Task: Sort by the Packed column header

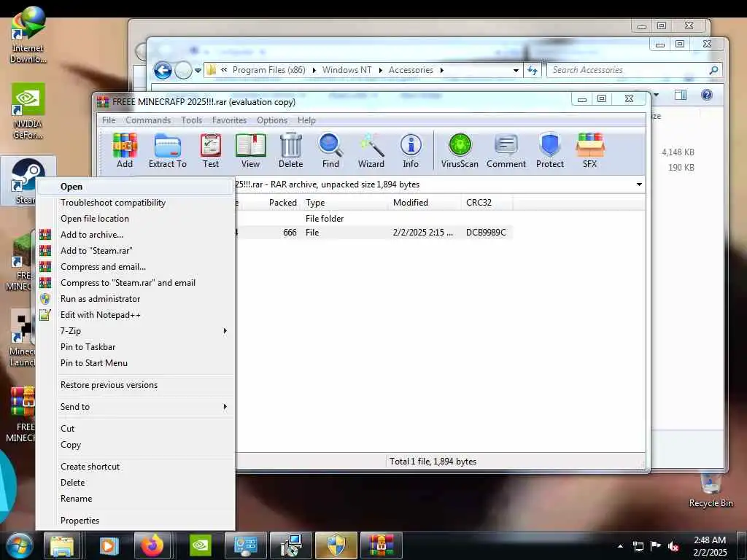Action: (x=282, y=203)
